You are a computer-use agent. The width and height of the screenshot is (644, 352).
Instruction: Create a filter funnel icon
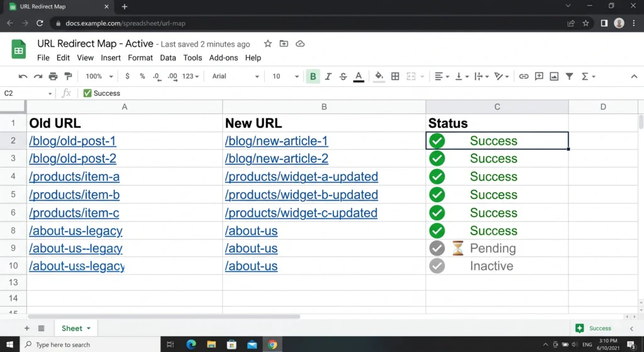pos(569,76)
